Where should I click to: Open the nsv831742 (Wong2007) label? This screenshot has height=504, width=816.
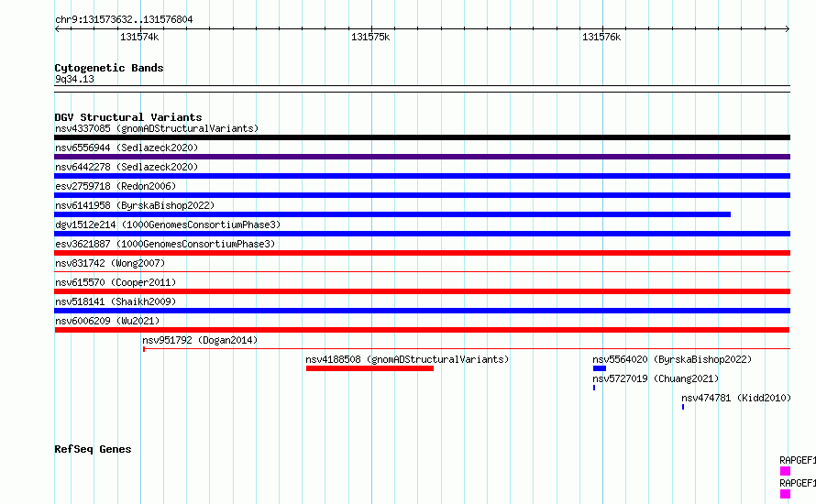point(110,263)
